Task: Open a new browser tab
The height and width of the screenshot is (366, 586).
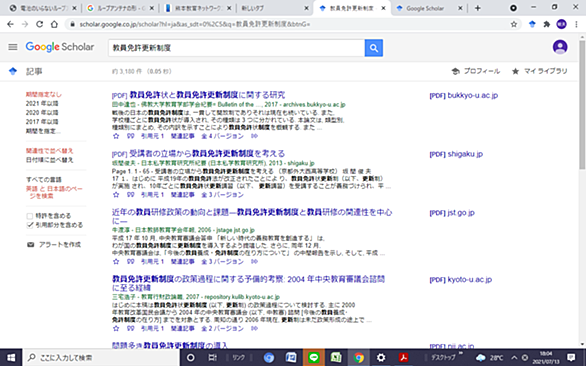Action: [x=478, y=8]
